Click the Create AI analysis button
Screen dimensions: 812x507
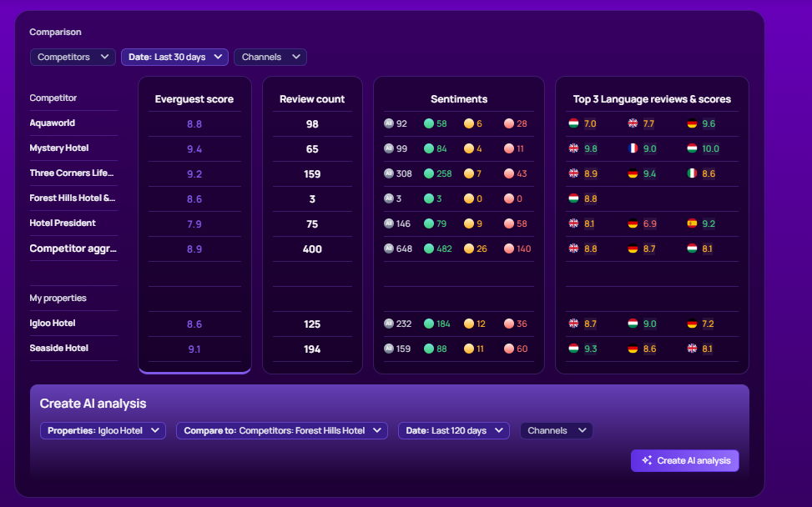pyautogui.click(x=684, y=460)
